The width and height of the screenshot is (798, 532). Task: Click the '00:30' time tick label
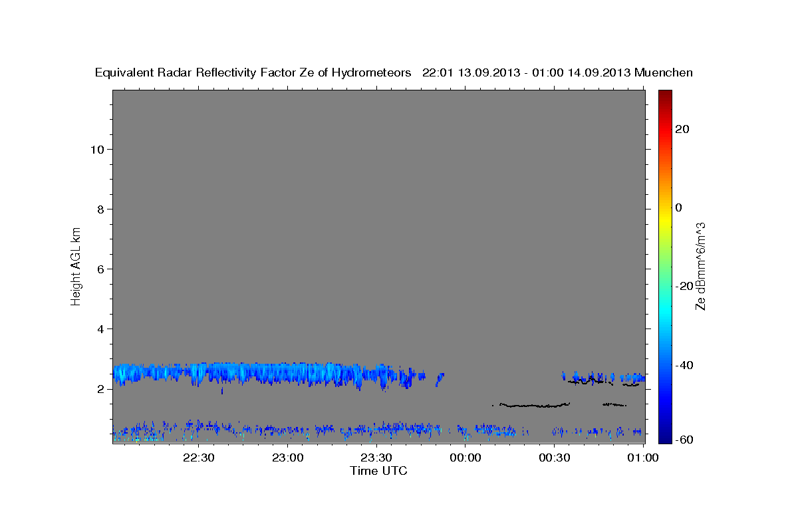point(554,458)
